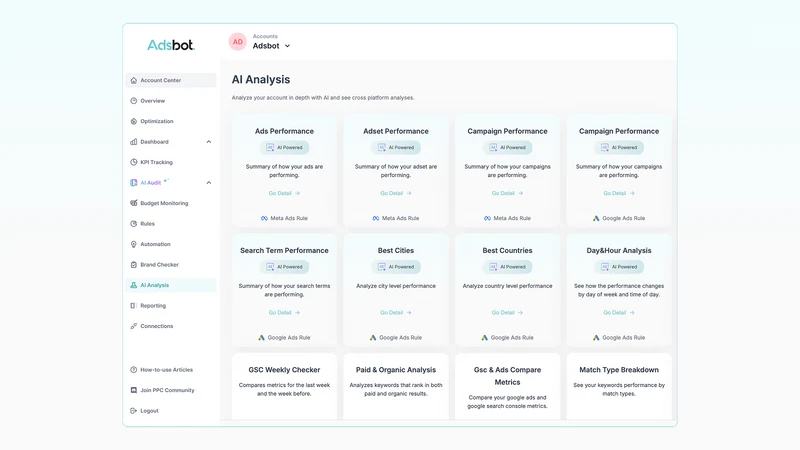The height and width of the screenshot is (450, 800).
Task: Click the Dashboard chart icon
Action: tap(134, 142)
